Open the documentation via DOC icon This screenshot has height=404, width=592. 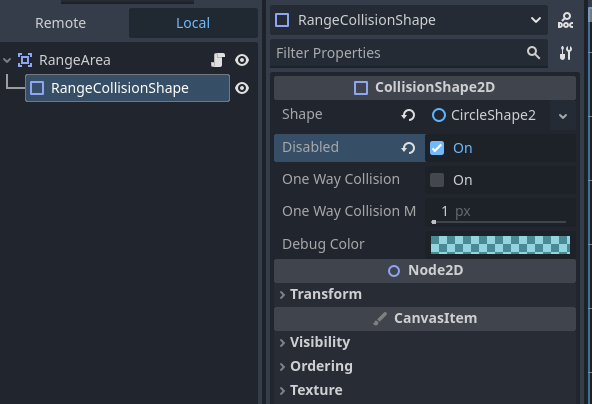coord(565,20)
